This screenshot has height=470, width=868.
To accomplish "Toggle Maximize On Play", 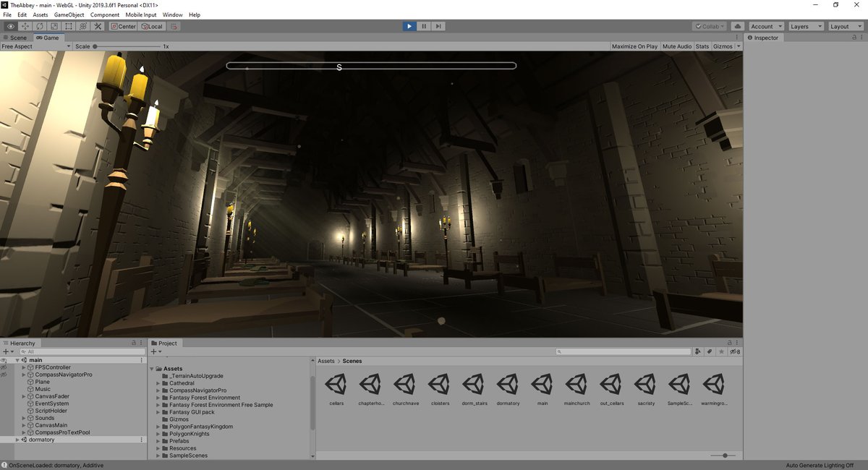I will coord(634,46).
